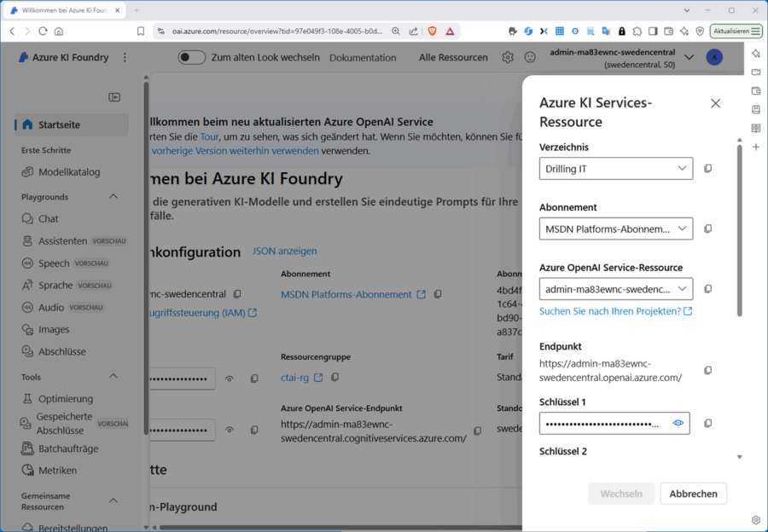This screenshot has height=532, width=768.
Task: Copy the Endpunkt URL in the panel
Action: pos(707,370)
